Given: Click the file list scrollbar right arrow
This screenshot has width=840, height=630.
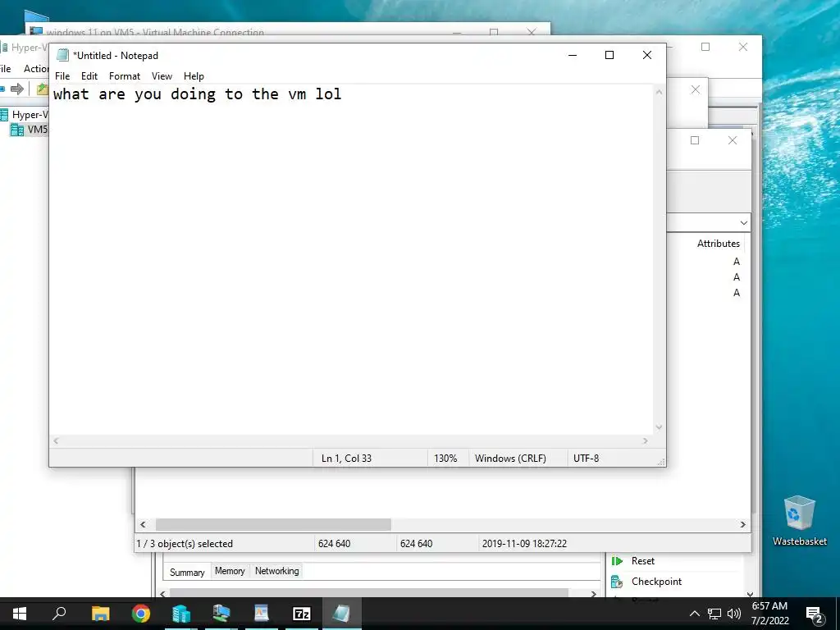Looking at the screenshot, I should click(x=743, y=524).
